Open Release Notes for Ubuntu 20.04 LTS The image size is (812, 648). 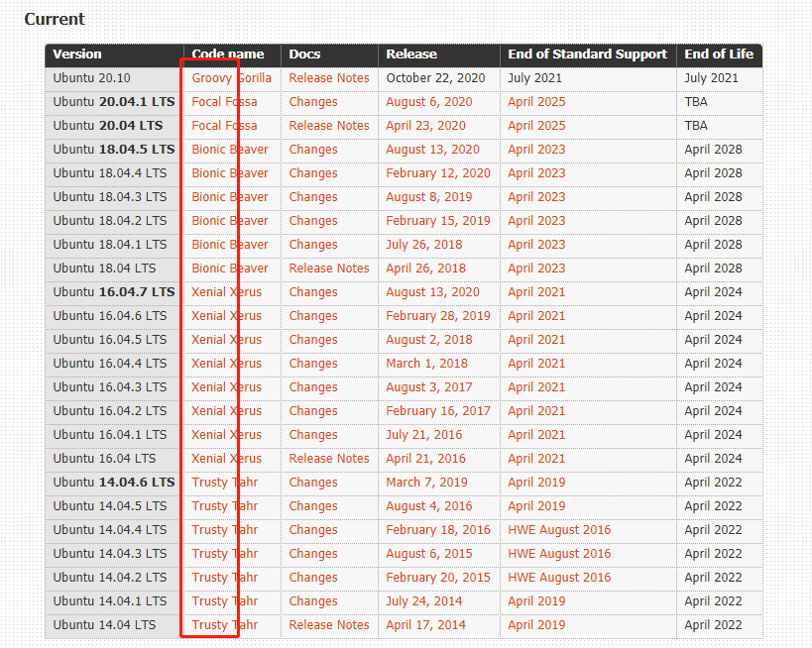click(x=329, y=126)
